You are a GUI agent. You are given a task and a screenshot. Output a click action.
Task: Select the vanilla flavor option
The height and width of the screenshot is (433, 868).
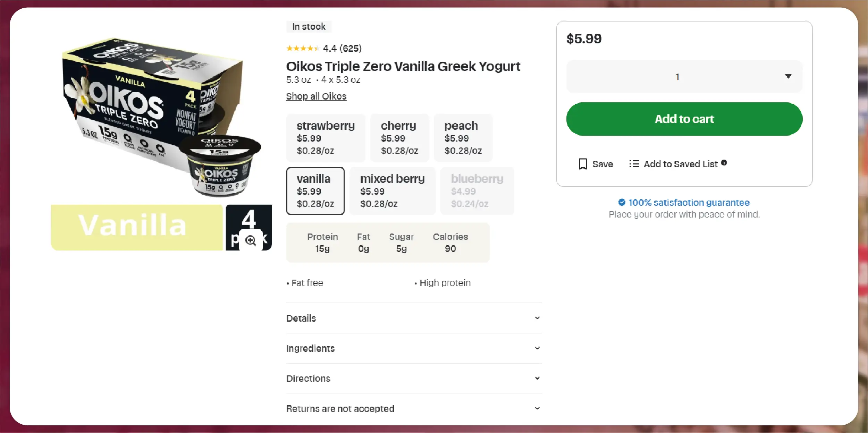pyautogui.click(x=315, y=191)
